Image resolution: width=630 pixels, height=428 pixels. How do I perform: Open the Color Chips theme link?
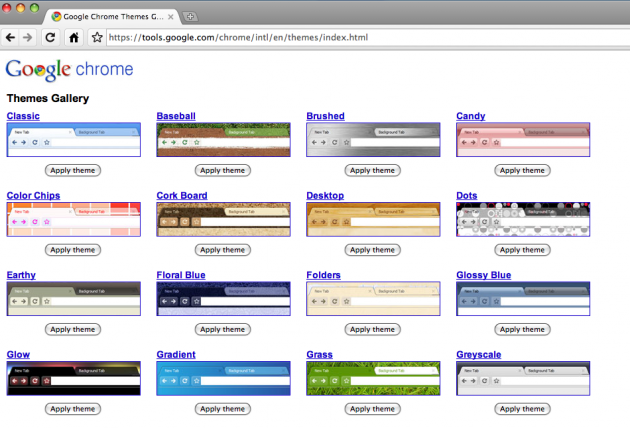point(33,195)
